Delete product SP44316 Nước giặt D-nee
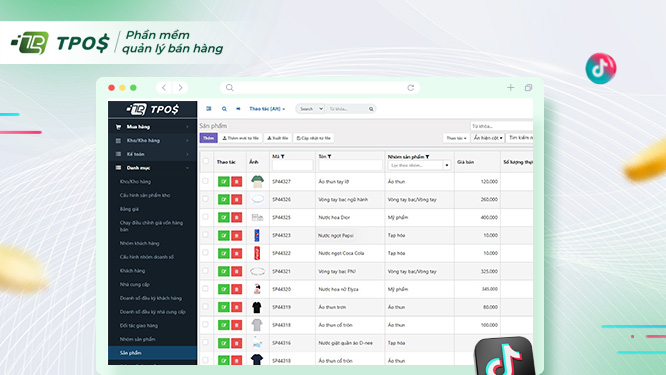This screenshot has height=375, width=666. coord(237,343)
